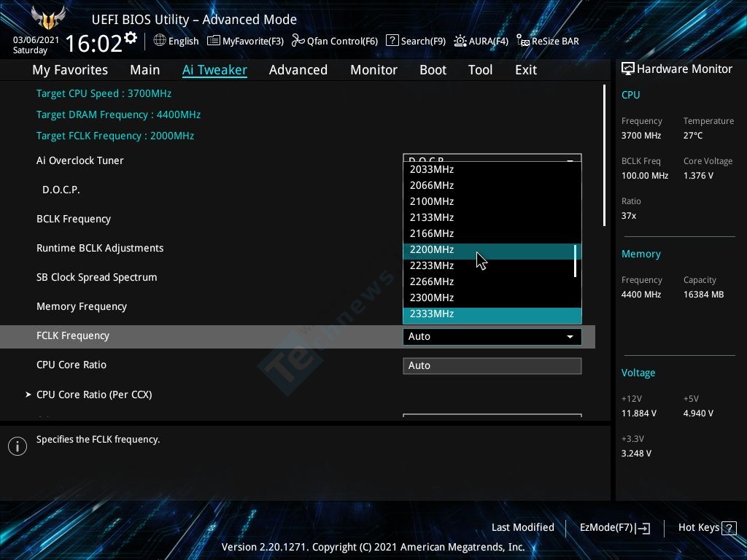The width and height of the screenshot is (747, 560).
Task: Select SB Clock Spread Spectrum setting
Action: coord(97,278)
